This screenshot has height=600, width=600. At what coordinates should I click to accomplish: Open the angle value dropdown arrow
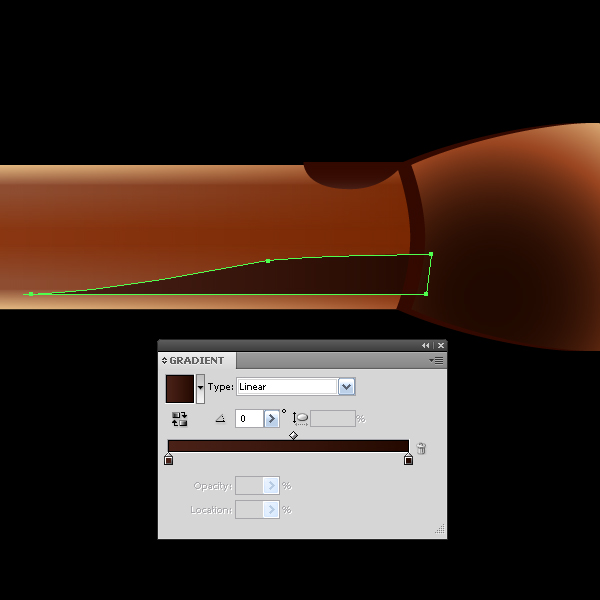tap(272, 419)
